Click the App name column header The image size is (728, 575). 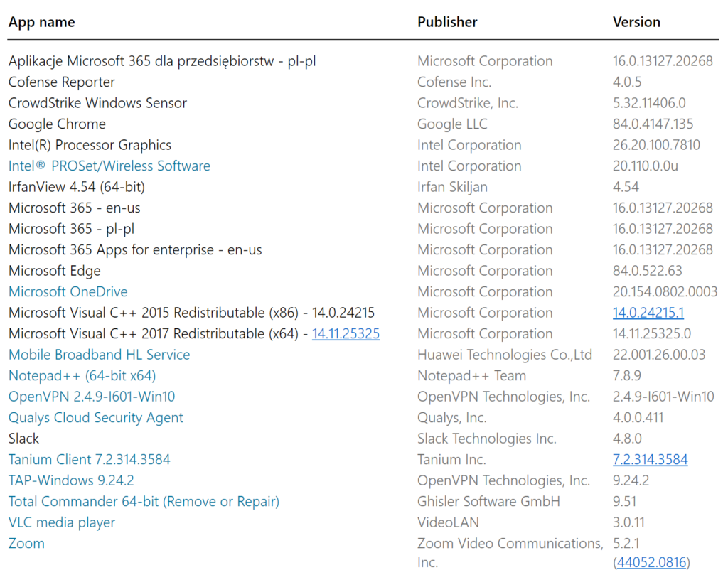42,22
